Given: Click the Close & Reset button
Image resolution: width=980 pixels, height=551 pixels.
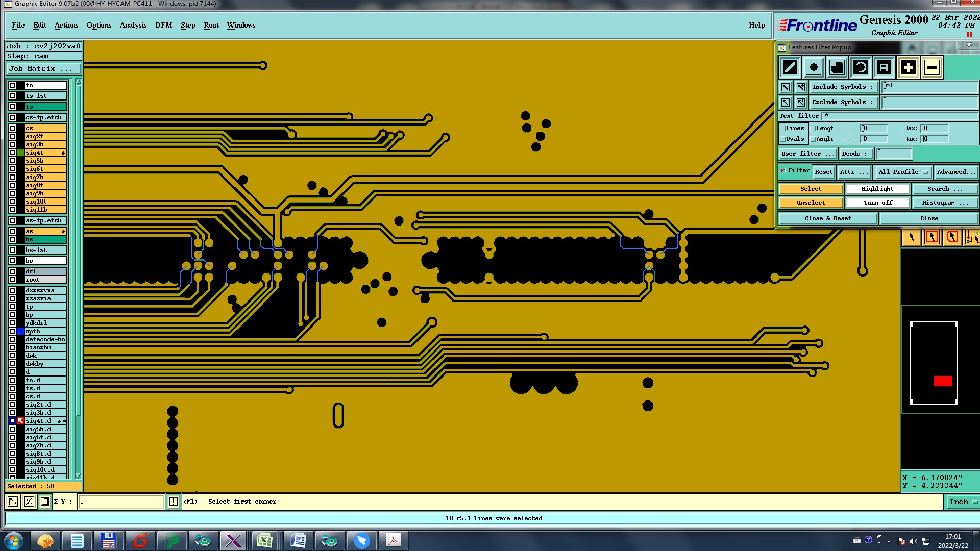Looking at the screenshot, I should (827, 218).
